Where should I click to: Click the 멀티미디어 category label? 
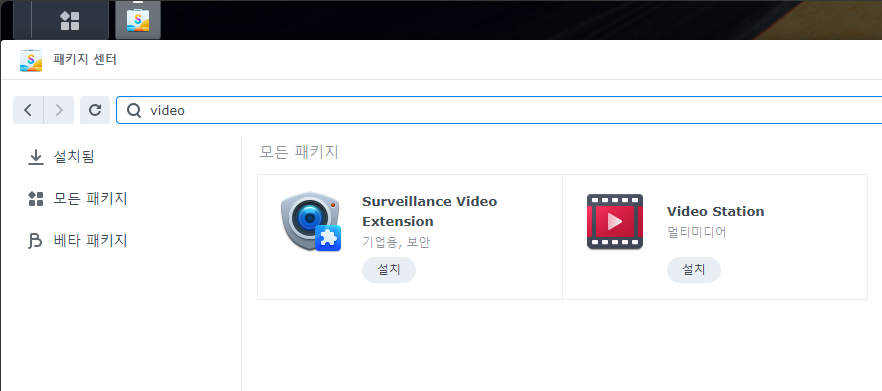tap(696, 232)
